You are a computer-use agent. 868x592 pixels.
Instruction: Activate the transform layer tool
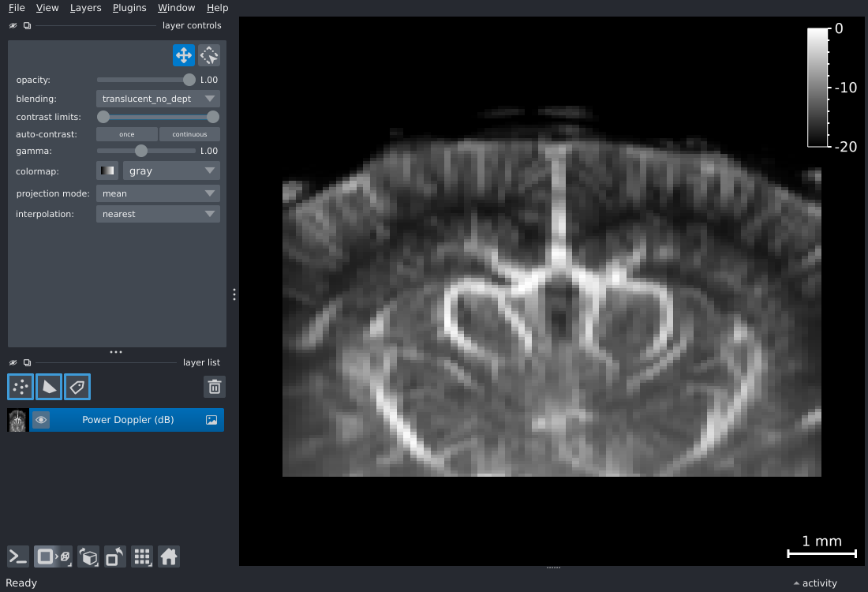pyautogui.click(x=209, y=55)
